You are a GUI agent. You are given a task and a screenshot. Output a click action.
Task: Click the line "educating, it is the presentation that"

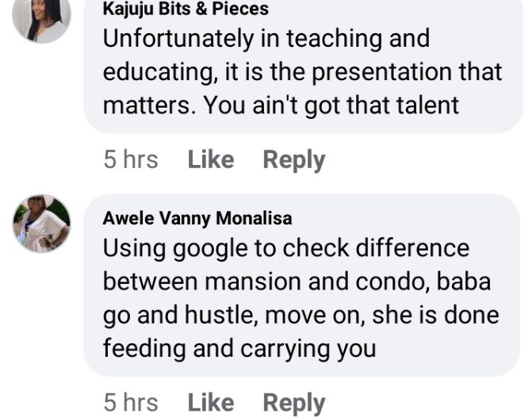302,71
